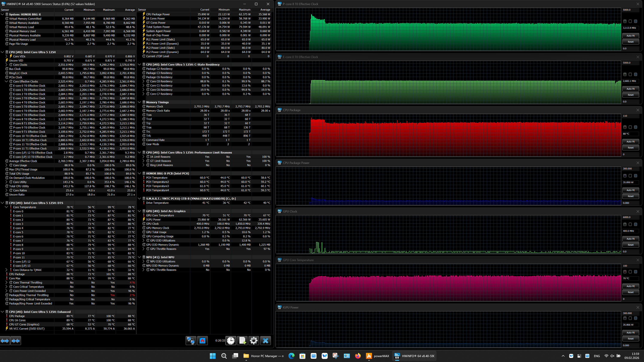The width and height of the screenshot is (644, 362).
Task: Edit the 5000.0 max value on P-core graph
Action: click(x=630, y=10)
